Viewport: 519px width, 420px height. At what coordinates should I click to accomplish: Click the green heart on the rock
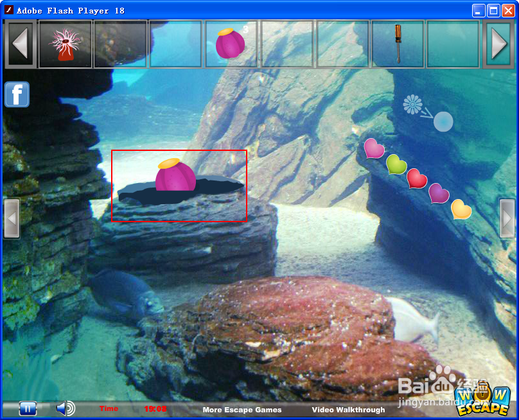(396, 164)
